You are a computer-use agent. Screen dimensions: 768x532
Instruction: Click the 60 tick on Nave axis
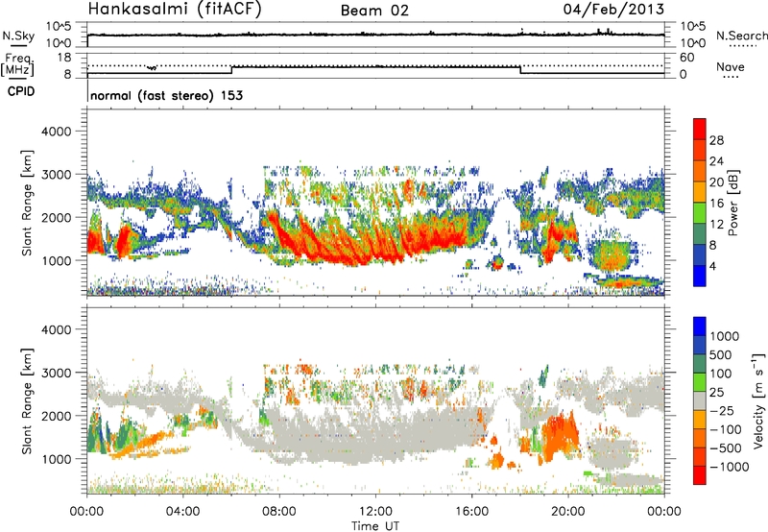pyautogui.click(x=686, y=58)
